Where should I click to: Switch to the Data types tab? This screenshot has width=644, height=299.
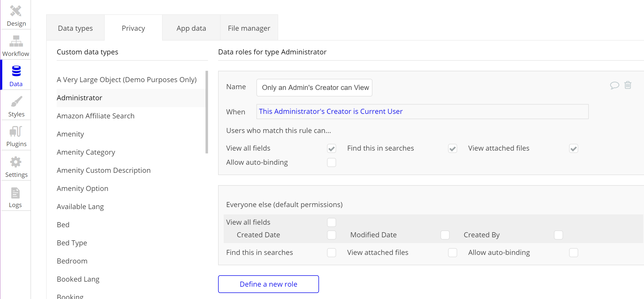pyautogui.click(x=75, y=28)
